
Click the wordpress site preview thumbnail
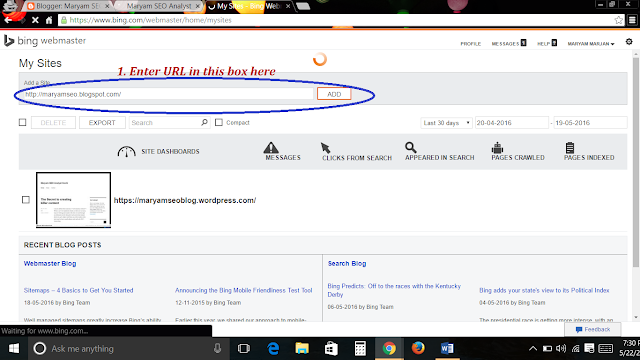click(x=73, y=200)
